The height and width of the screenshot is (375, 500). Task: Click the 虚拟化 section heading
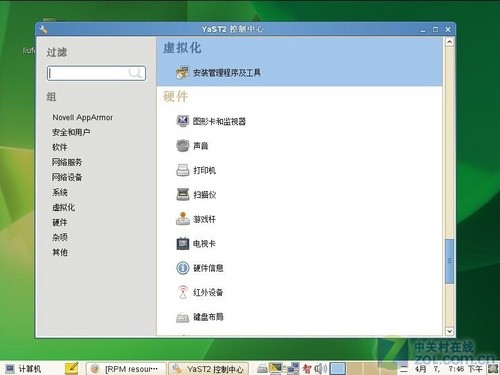tap(182, 48)
